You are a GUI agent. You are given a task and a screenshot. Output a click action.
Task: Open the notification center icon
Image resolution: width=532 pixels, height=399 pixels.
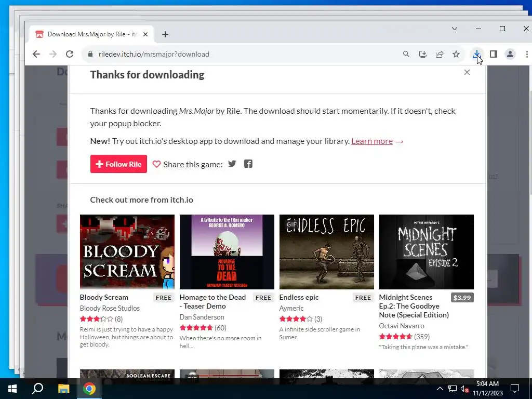[x=515, y=389]
